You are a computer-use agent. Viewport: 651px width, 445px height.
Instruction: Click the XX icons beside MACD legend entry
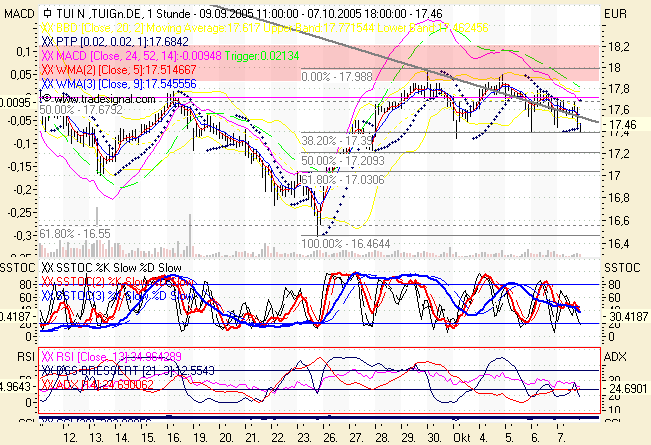tap(48, 56)
